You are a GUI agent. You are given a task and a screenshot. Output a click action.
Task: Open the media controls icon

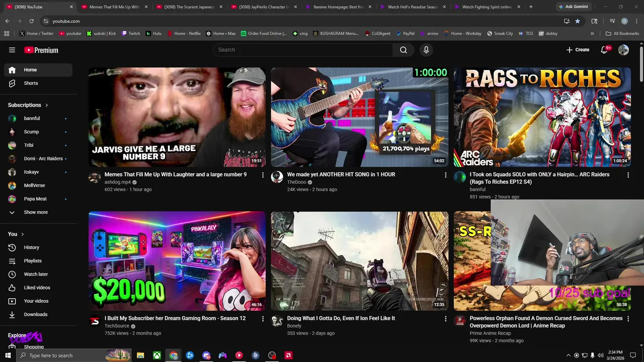[x=612, y=21]
